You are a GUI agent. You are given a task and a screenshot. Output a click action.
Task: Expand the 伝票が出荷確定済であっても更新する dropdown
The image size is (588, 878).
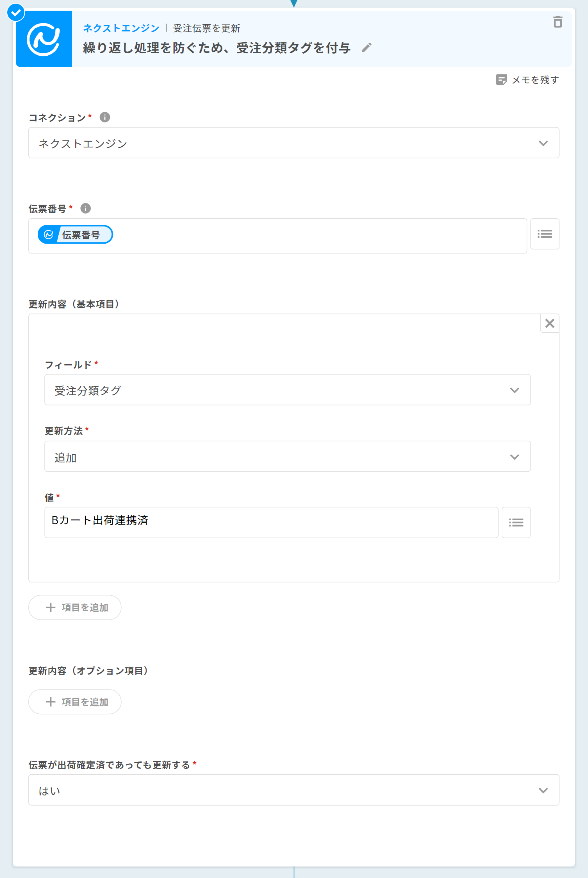point(294,790)
